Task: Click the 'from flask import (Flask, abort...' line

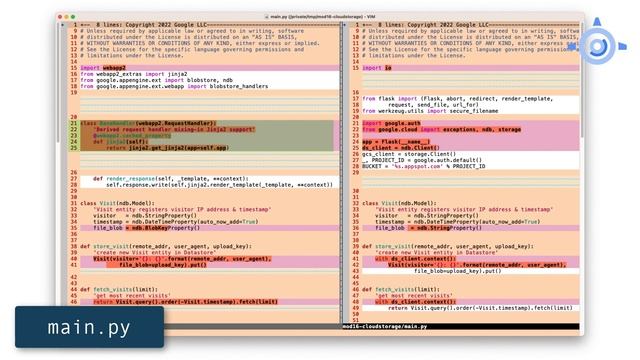Action: point(458,98)
